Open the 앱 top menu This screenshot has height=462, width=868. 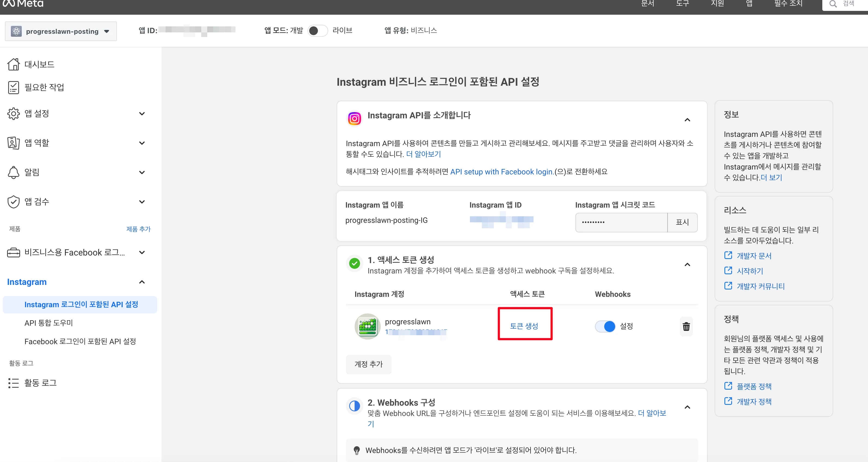point(749,3)
